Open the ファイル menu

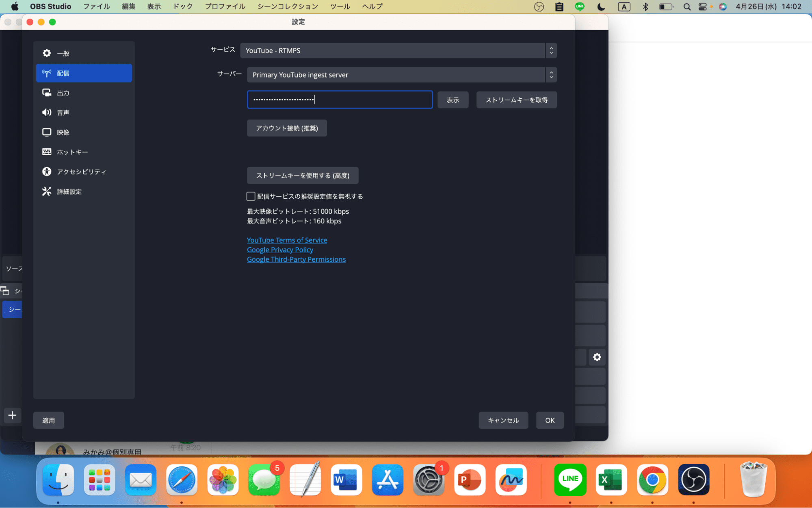pos(97,7)
